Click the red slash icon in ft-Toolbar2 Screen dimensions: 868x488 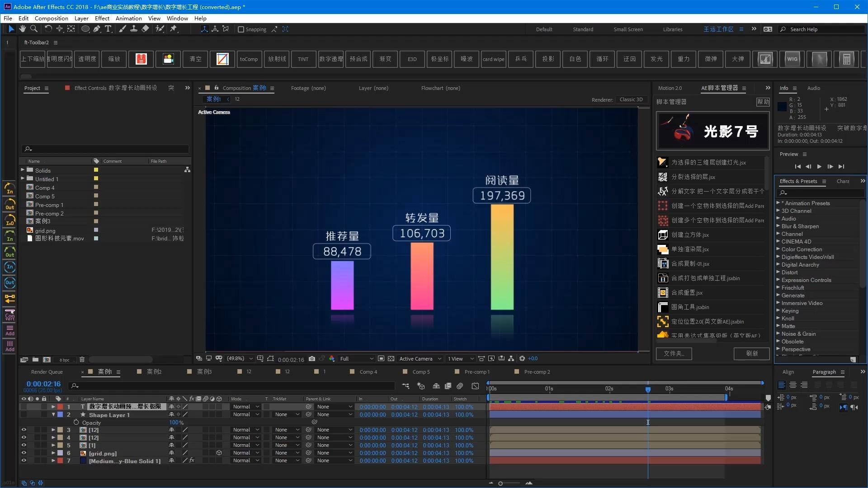[x=222, y=59]
